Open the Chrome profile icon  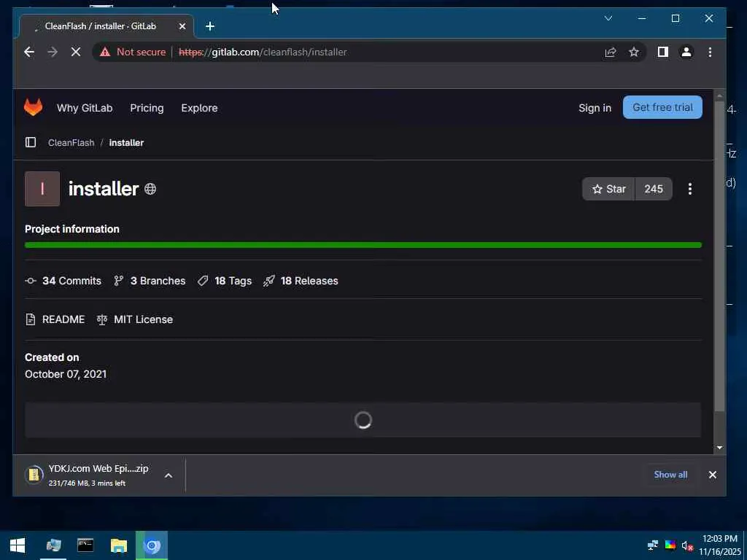686,52
